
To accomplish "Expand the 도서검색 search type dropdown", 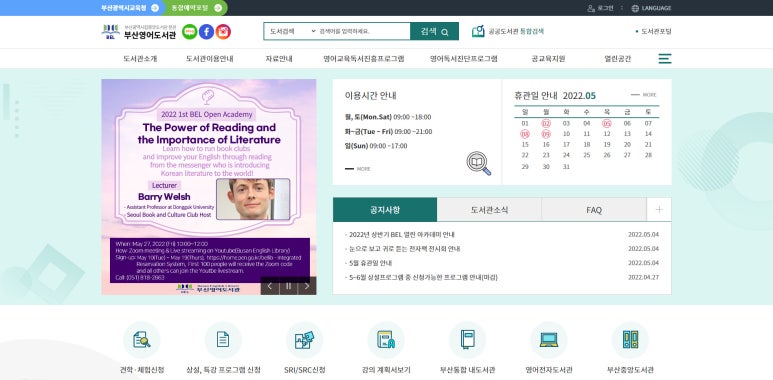I will pos(292,31).
